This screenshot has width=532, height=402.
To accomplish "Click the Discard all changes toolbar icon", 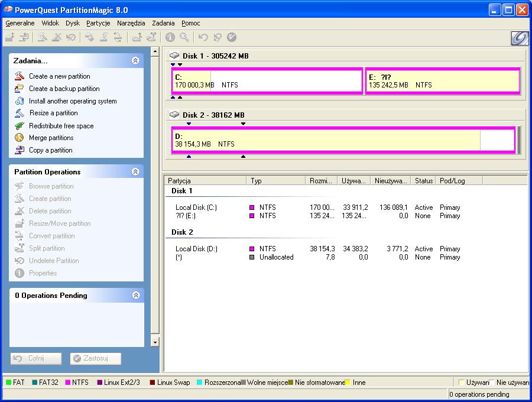I will (x=218, y=37).
